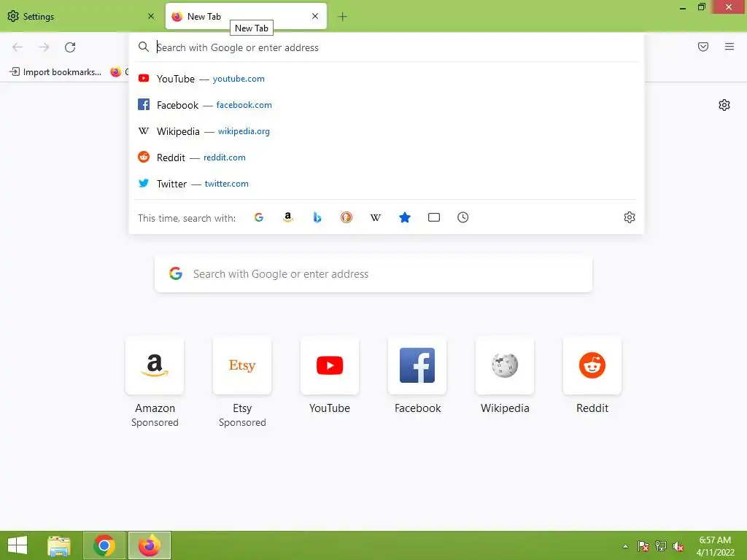This screenshot has width=747, height=560.
Task: Open search settings gear in dropdown
Action: [630, 217]
